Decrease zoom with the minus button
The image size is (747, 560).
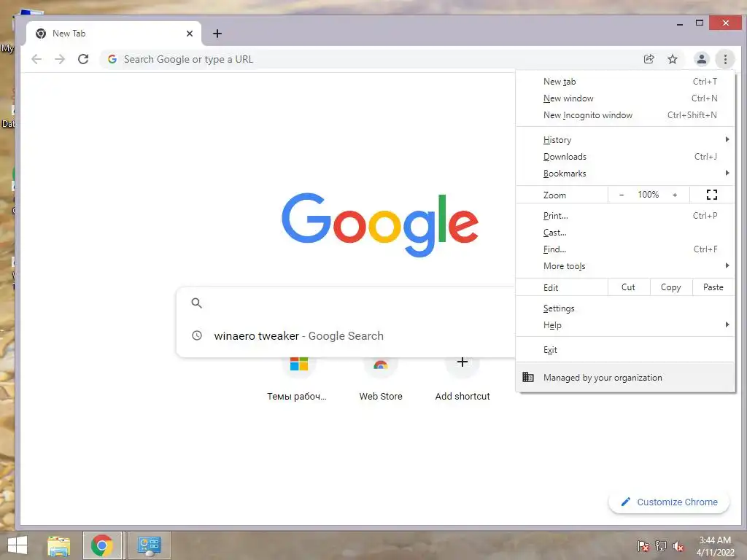click(622, 195)
